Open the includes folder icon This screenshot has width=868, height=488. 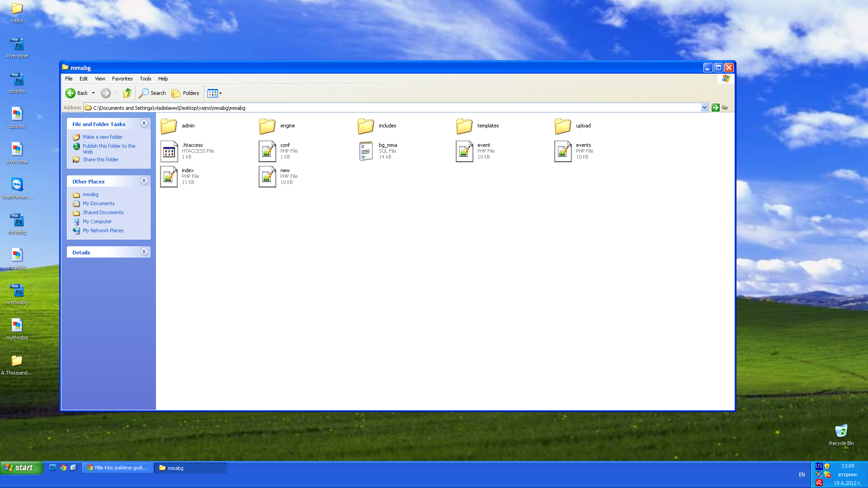366,126
